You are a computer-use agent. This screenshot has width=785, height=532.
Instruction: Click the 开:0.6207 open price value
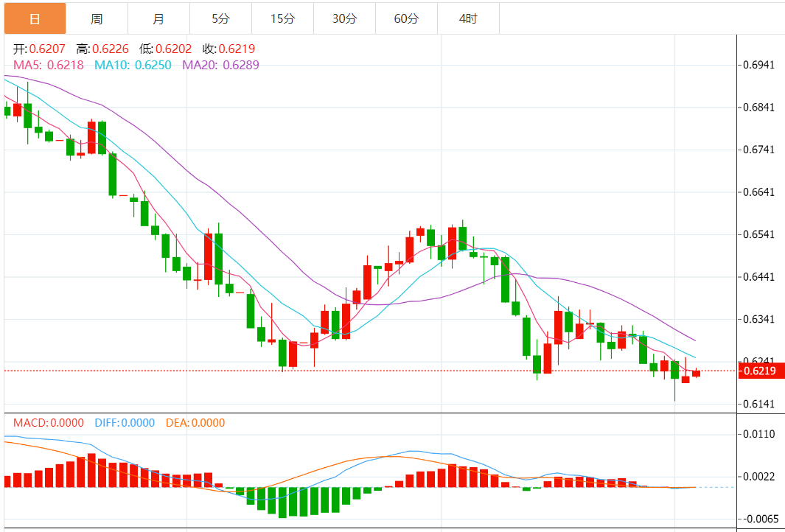(x=40, y=49)
